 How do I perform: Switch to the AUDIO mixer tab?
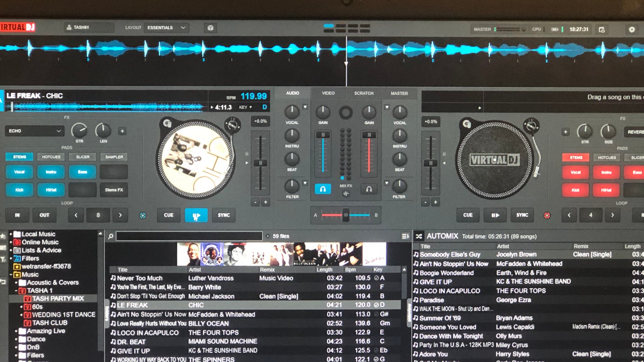[x=293, y=93]
